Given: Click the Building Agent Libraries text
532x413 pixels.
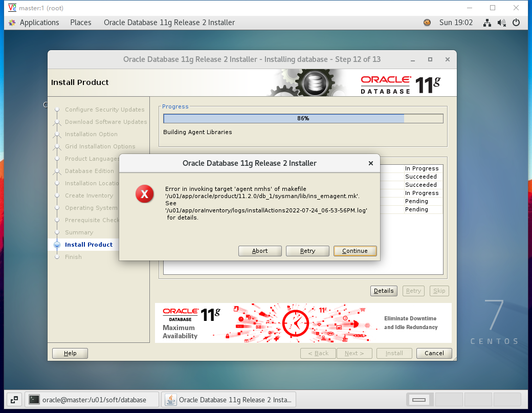Looking at the screenshot, I should pyautogui.click(x=197, y=132).
